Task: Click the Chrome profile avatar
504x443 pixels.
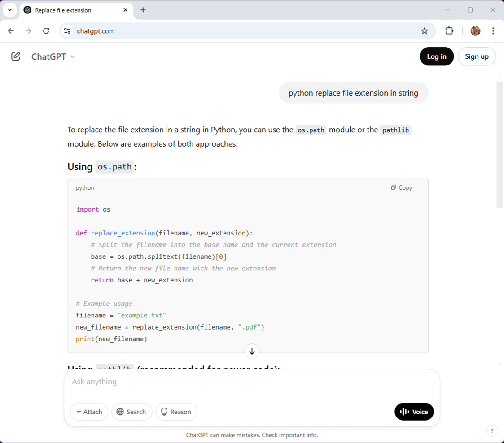Action: click(475, 31)
